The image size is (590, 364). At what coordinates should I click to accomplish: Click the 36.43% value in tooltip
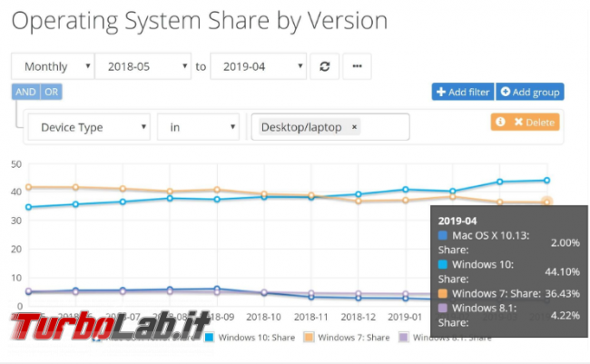pyautogui.click(x=562, y=293)
